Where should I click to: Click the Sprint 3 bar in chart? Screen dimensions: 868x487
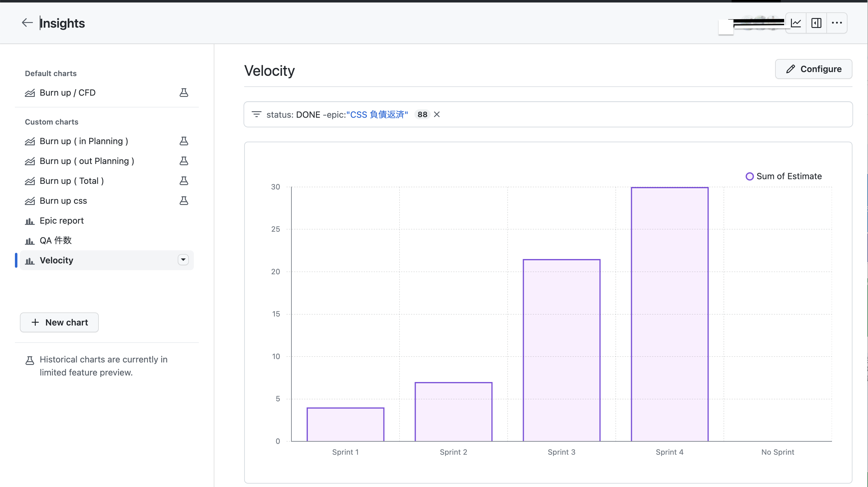(x=561, y=350)
